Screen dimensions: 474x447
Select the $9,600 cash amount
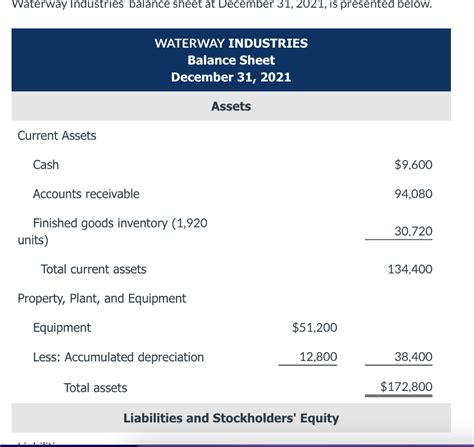click(413, 165)
